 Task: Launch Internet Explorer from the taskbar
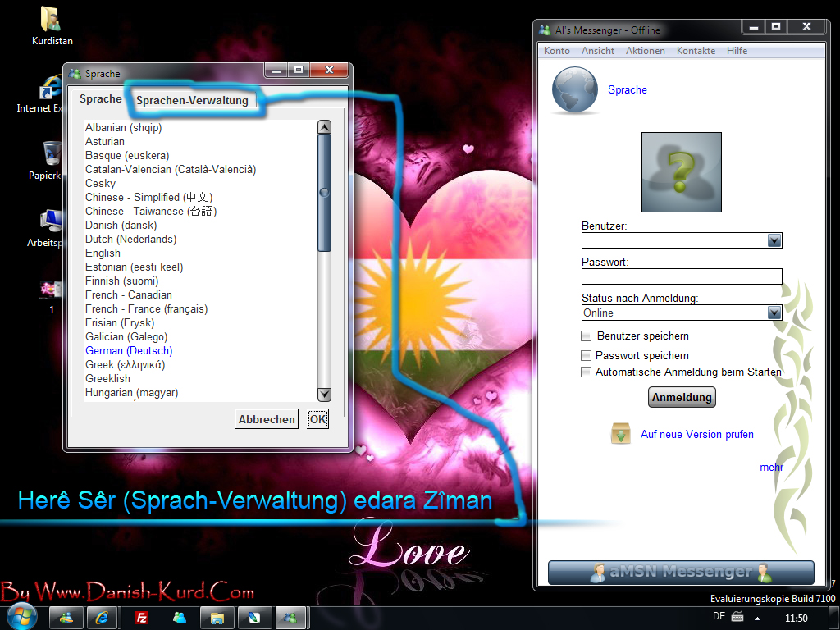(x=102, y=619)
